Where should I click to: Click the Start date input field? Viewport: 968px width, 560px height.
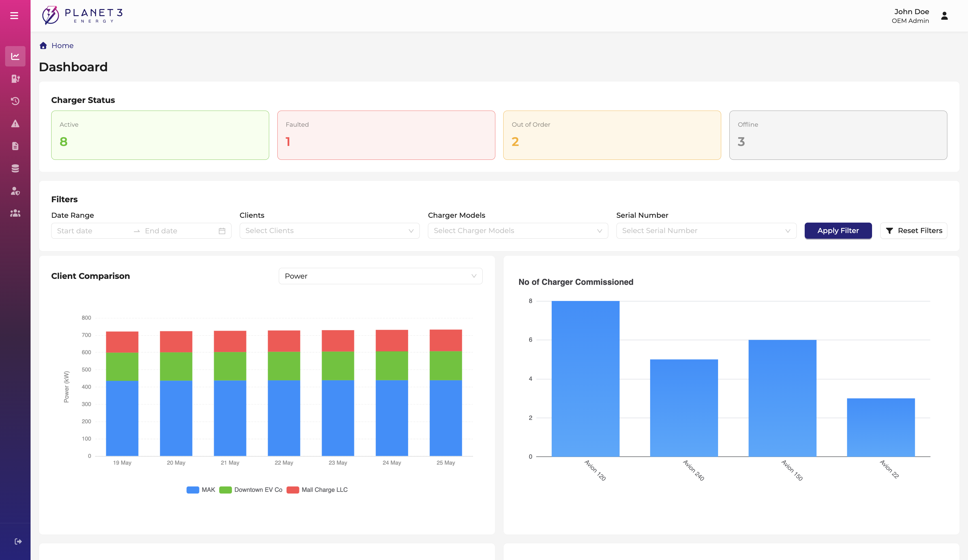click(x=92, y=231)
